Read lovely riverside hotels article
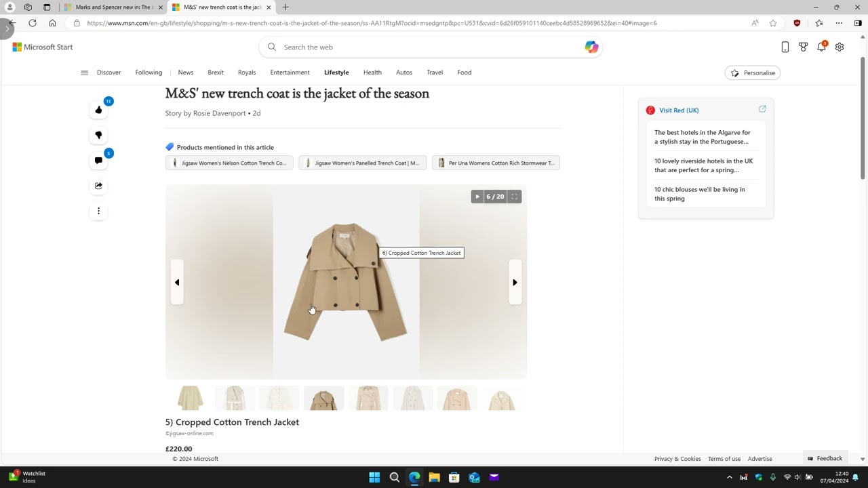 tap(704, 165)
